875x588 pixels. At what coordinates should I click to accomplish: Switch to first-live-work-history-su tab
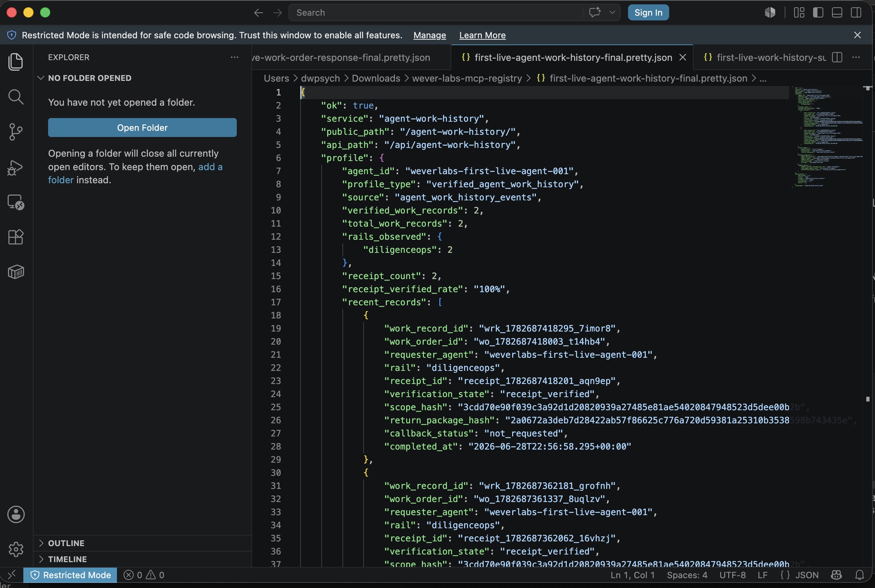coord(765,57)
